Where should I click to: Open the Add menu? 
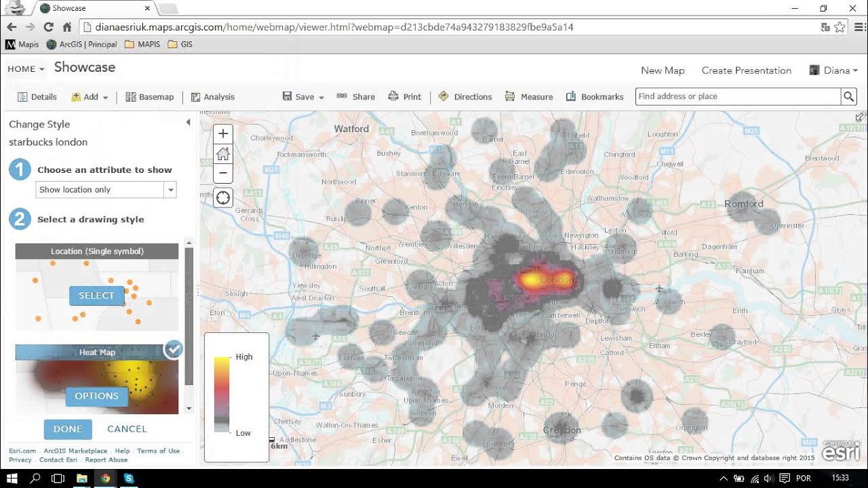[x=90, y=97]
